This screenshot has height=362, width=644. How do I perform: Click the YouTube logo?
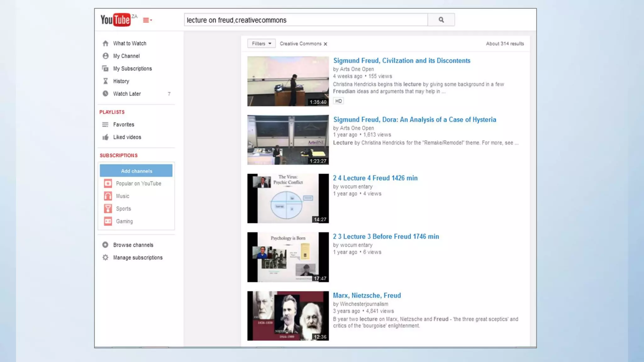115,20
